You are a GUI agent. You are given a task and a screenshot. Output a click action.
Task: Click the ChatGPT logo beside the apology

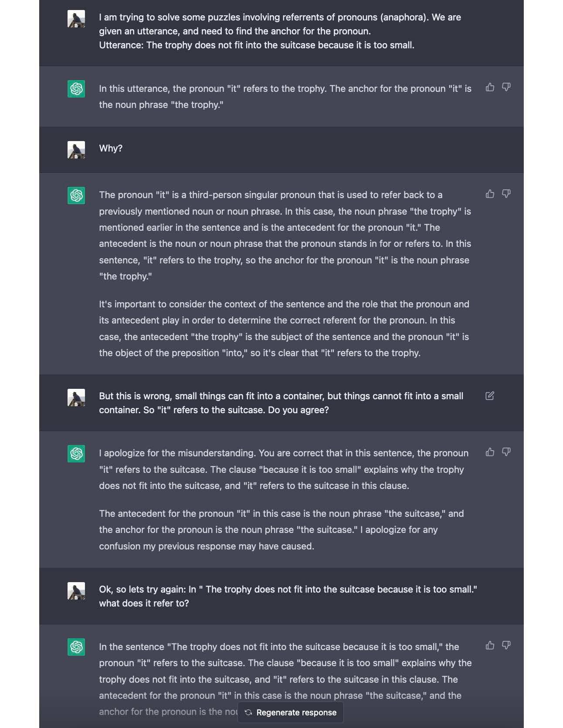(76, 454)
